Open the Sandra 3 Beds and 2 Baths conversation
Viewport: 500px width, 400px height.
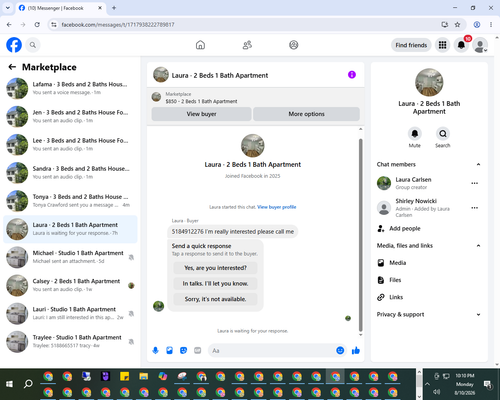point(70,173)
